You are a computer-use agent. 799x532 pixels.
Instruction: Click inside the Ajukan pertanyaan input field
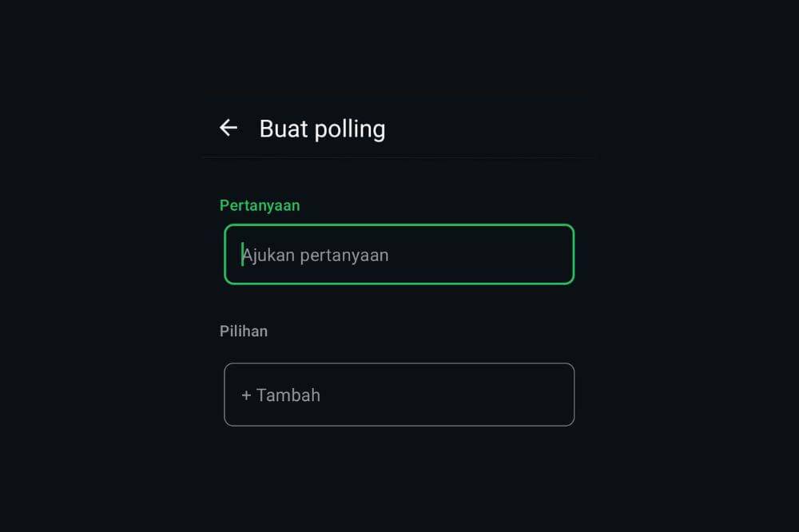[399, 254]
